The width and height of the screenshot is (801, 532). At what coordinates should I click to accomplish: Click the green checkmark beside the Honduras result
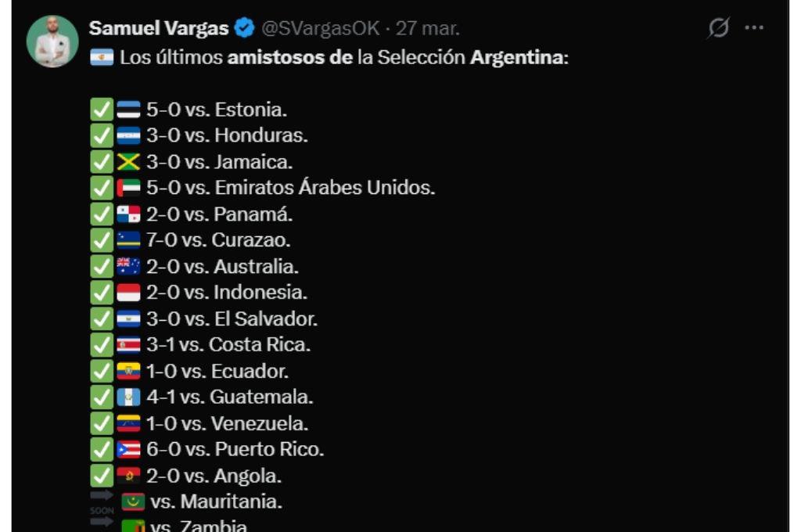tap(100, 135)
